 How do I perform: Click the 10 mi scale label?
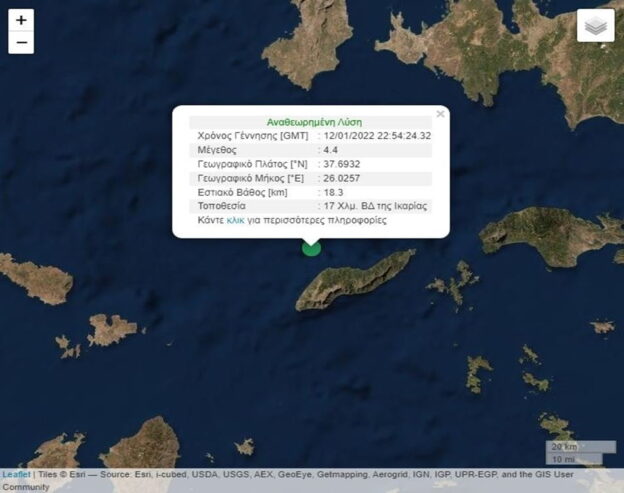coord(563,459)
